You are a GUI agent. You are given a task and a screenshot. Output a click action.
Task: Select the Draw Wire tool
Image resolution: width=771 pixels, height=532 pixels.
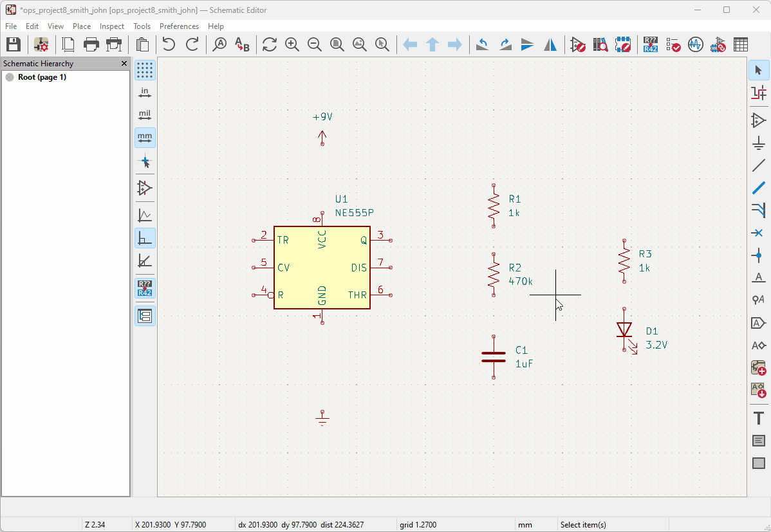coord(759,165)
